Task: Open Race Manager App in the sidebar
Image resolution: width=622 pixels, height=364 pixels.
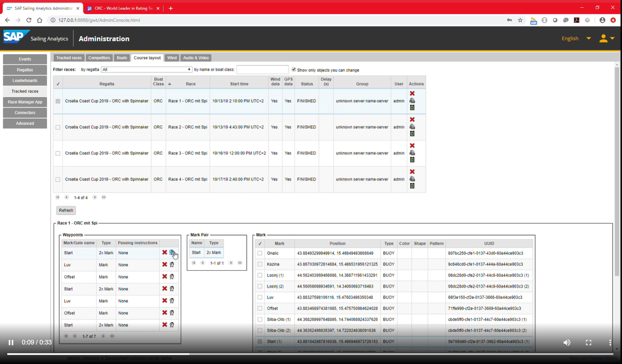Action: click(x=25, y=102)
